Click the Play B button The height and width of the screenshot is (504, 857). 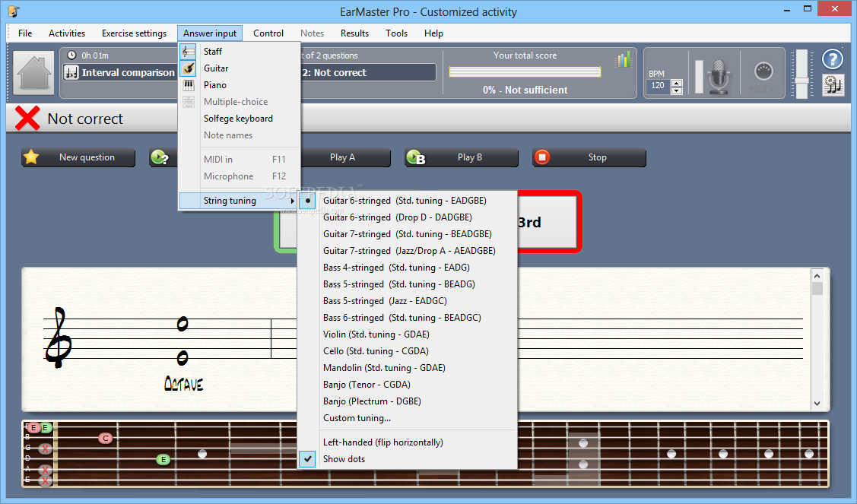pyautogui.click(x=462, y=157)
